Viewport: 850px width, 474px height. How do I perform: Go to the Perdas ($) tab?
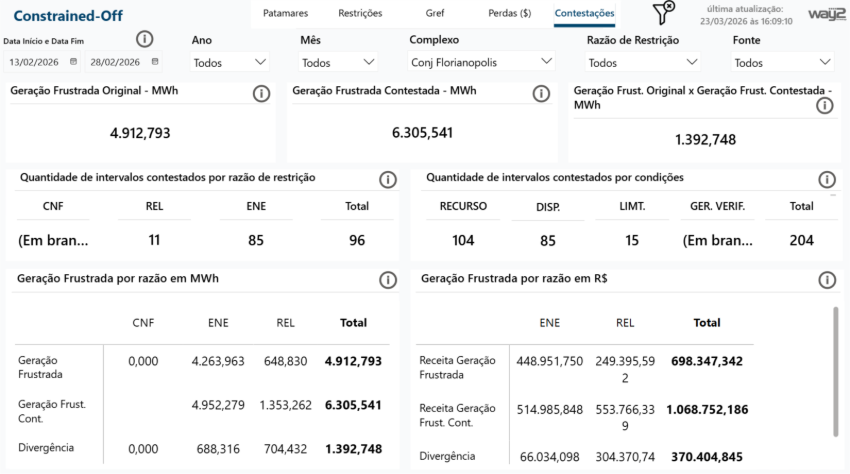(510, 14)
